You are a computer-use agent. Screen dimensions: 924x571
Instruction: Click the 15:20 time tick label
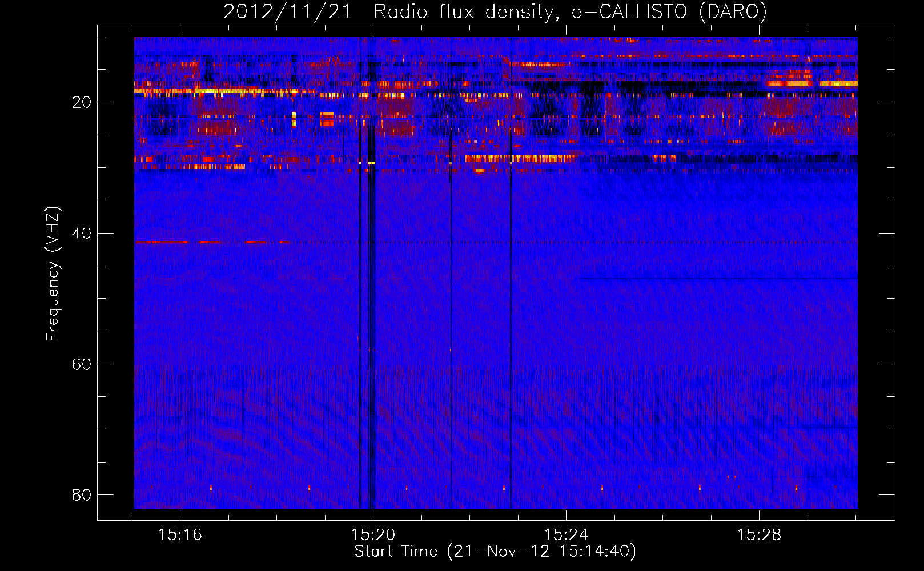tap(373, 535)
